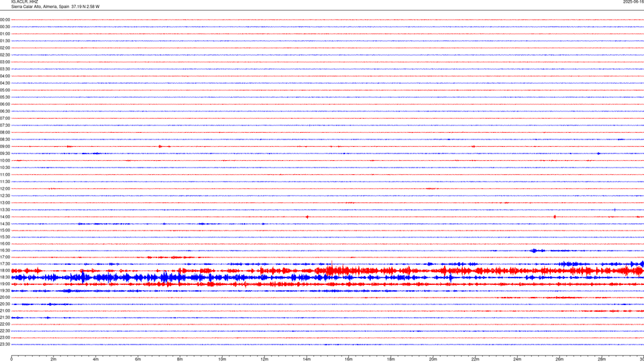Select the 19:00 time row label

pos(5,284)
